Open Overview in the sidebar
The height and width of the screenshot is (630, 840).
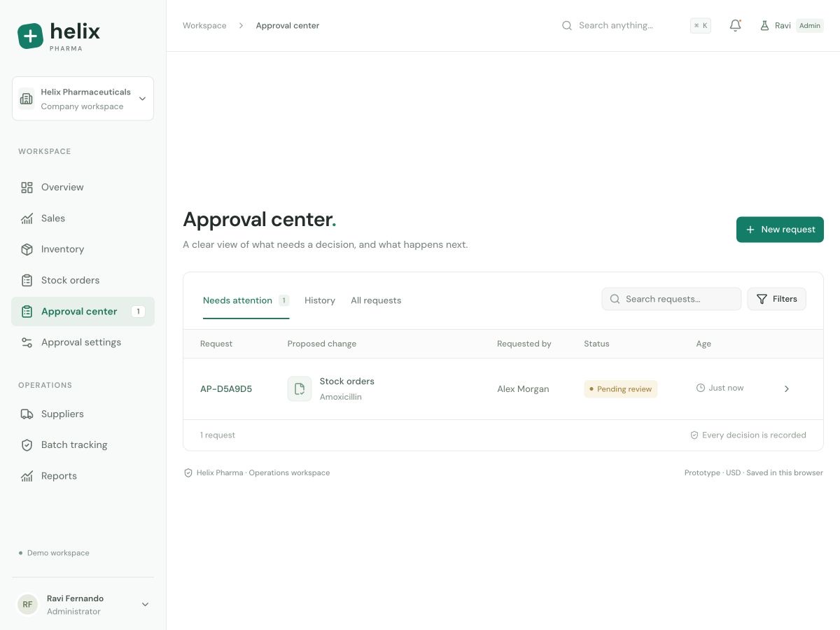tap(83, 188)
